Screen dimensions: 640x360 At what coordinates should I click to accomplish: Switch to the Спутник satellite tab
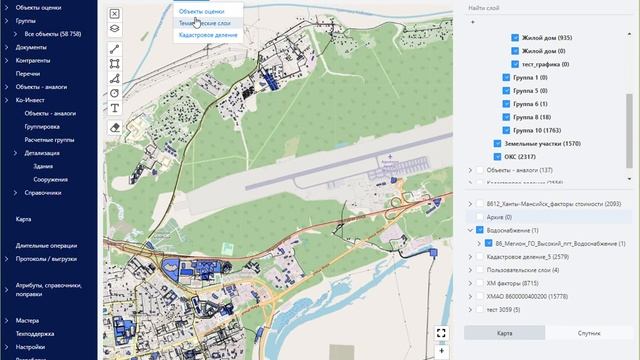point(589,333)
